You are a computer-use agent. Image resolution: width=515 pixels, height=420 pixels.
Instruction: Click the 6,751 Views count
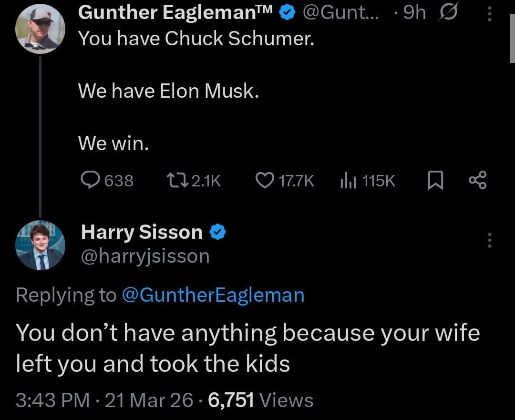(x=260, y=400)
